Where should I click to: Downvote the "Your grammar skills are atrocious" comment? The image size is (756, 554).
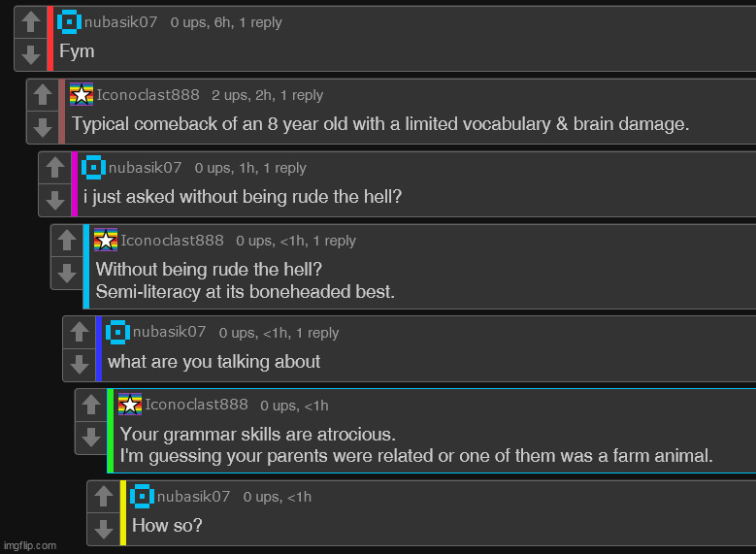tap(91, 438)
